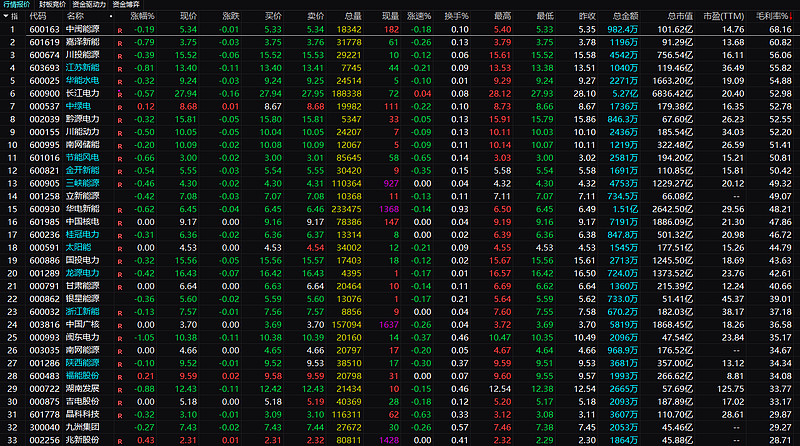Open stock name 太阳能

[78, 247]
